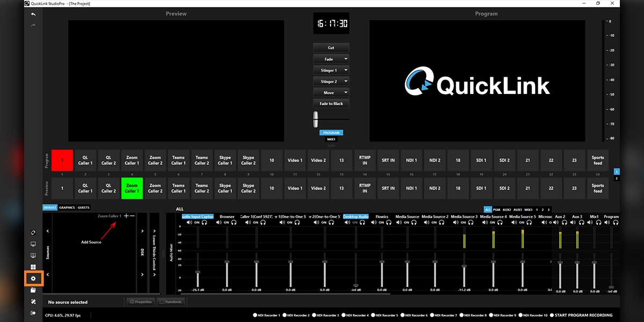Viewport: 644px width, 322px height.
Task: Click the Cut transition button
Action: [331, 48]
